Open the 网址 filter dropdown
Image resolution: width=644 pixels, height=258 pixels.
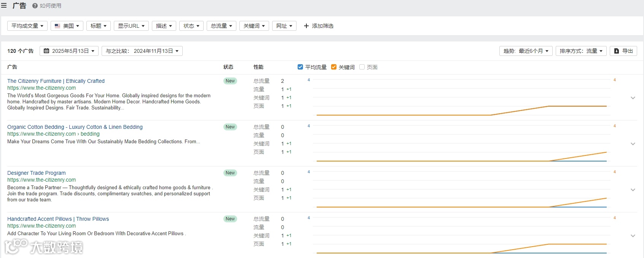click(284, 26)
